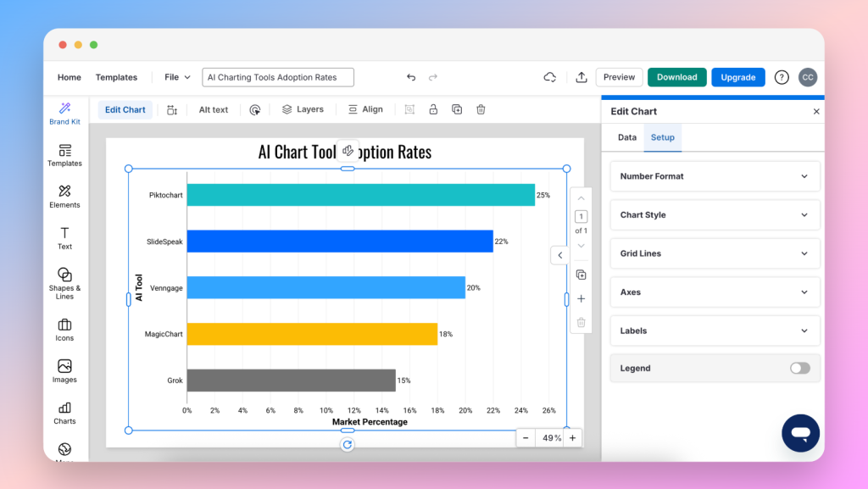Go to Home in top navigation
Screen dimensions: 868x489
pyautogui.click(x=70, y=77)
